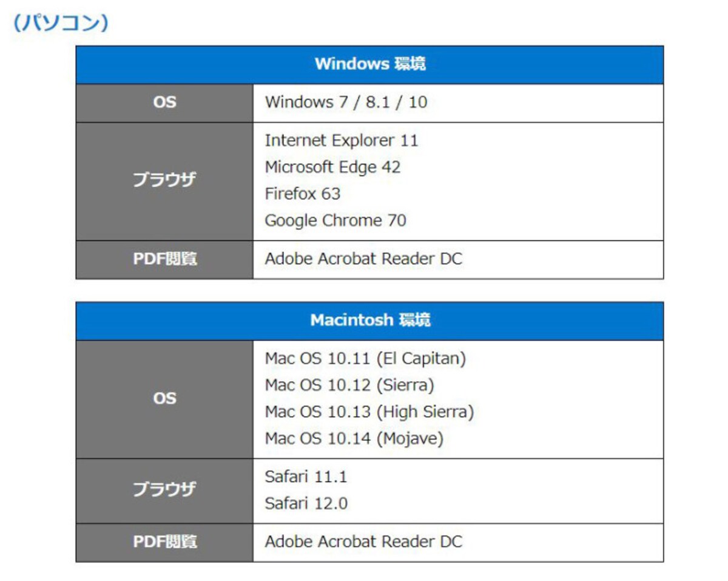Select Adobe Acrobat Reader DC under Windows
This screenshot has height=581, width=728.
363,259
